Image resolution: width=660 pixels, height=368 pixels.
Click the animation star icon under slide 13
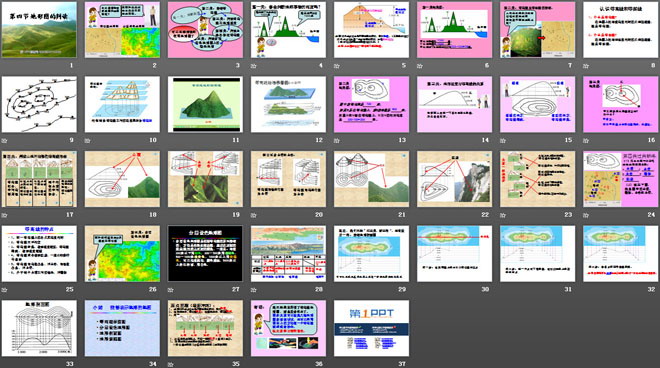pos(337,141)
